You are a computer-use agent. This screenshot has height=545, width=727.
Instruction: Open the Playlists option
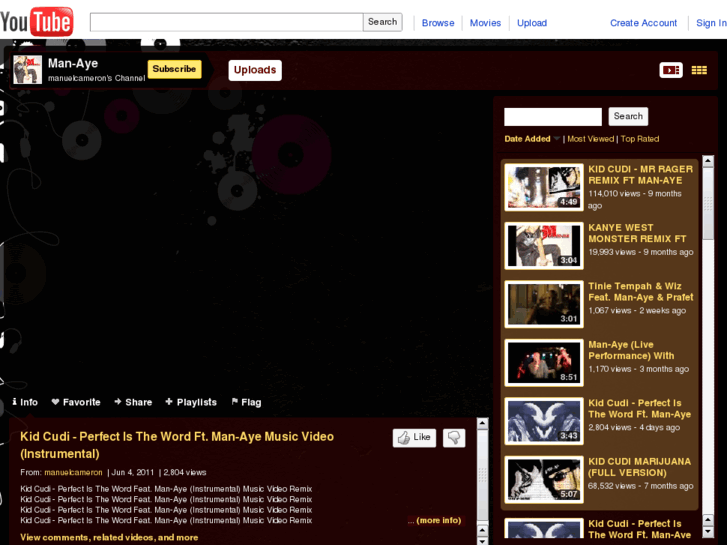(191, 402)
